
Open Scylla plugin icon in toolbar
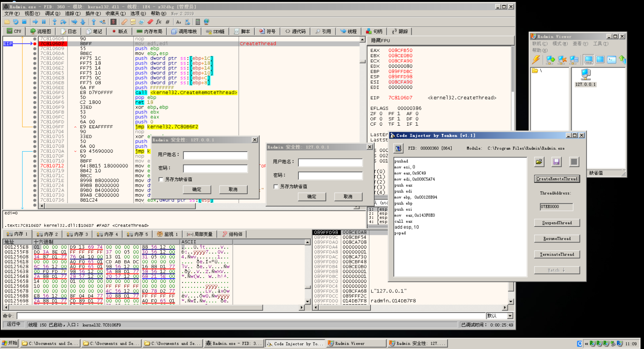tap(113, 22)
